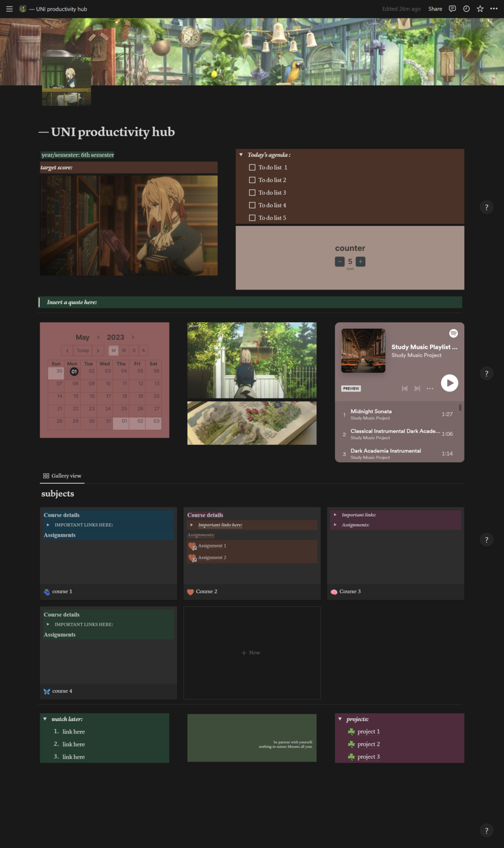This screenshot has height=848, width=504.
Task: Open the page comments icon
Action: [452, 9]
